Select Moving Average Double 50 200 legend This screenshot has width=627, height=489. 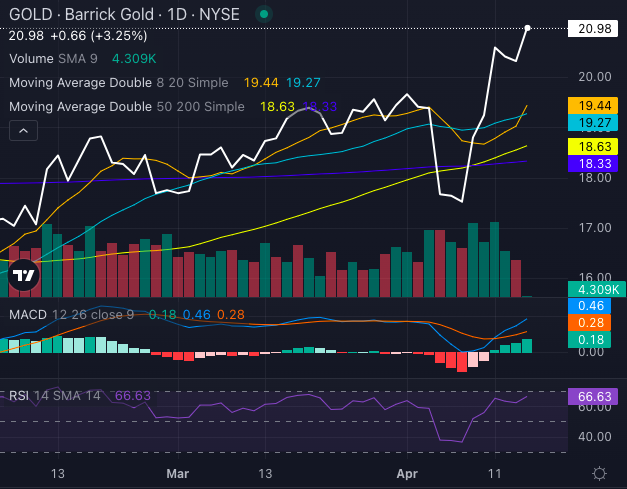coord(126,106)
